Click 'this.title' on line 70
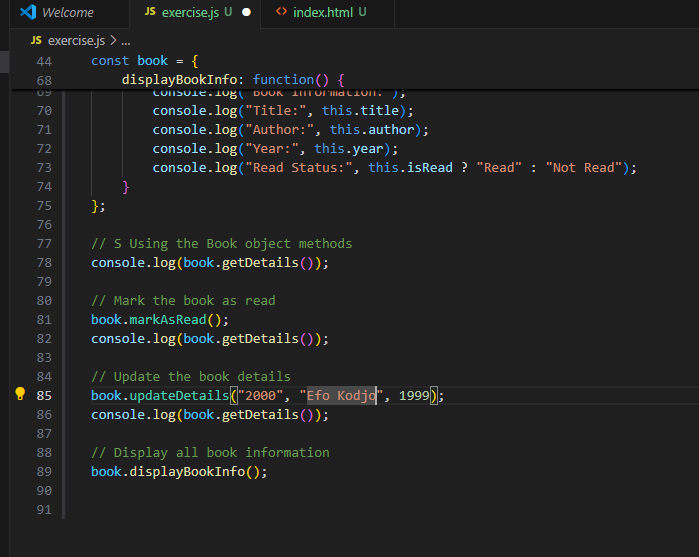This screenshot has height=557, width=699. [x=360, y=110]
